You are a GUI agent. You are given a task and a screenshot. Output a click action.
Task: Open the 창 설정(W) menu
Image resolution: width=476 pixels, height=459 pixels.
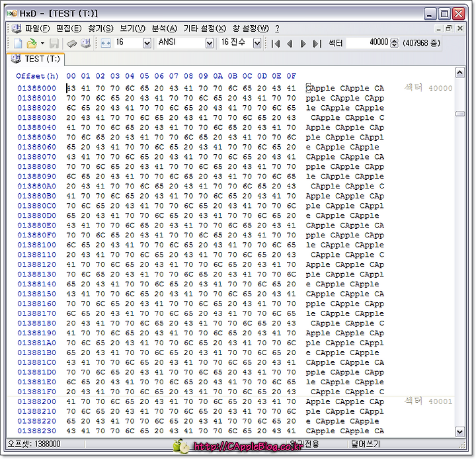click(x=251, y=28)
